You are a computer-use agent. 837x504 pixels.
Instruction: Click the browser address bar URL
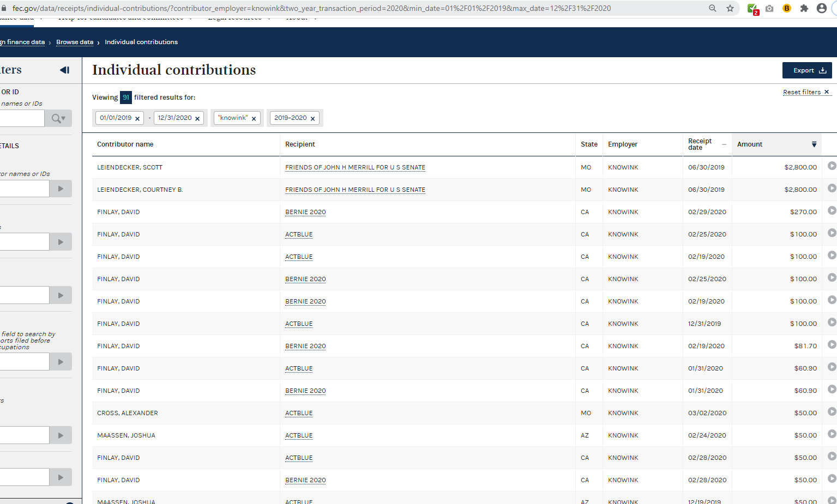[311, 8]
